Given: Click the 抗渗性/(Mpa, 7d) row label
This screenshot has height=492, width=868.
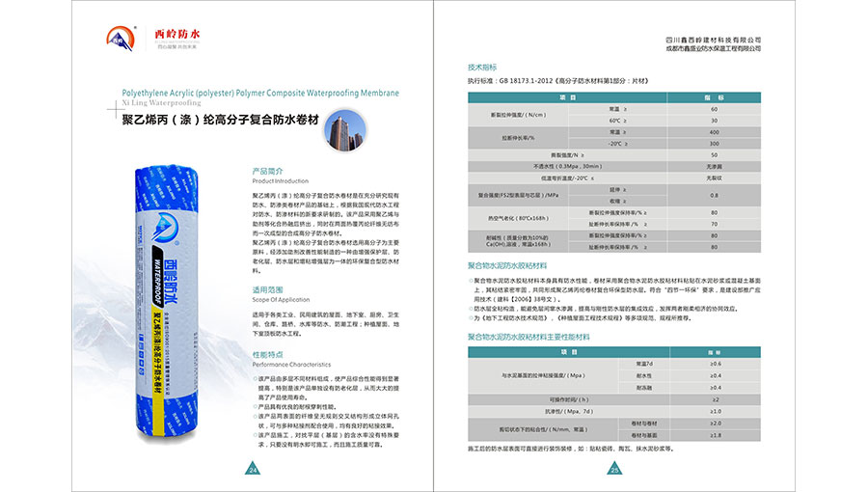Looking at the screenshot, I should [569, 411].
